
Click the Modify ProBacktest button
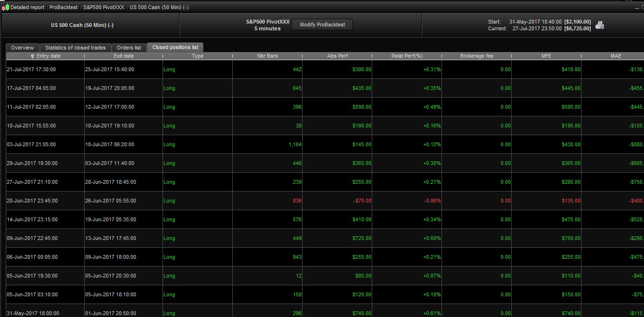(322, 25)
